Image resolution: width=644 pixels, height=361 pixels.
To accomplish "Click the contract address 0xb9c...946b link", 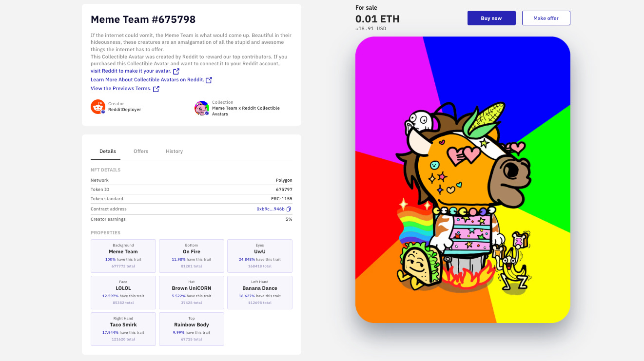I will pos(271,209).
